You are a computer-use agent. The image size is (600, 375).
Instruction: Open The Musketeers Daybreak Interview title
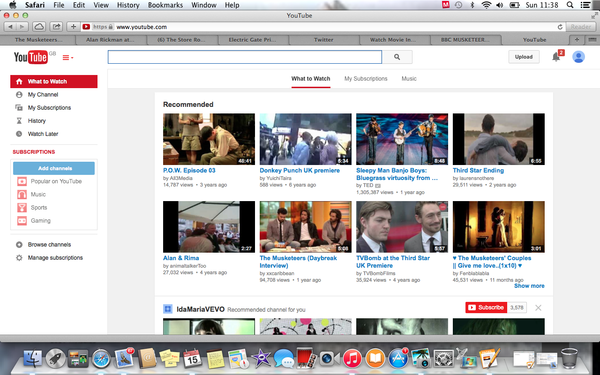[x=298, y=262]
